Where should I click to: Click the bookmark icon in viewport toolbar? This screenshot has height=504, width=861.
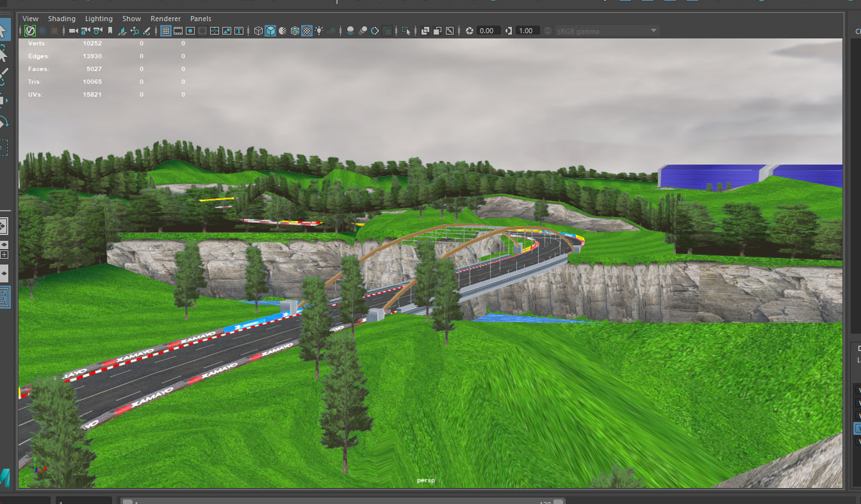[110, 31]
